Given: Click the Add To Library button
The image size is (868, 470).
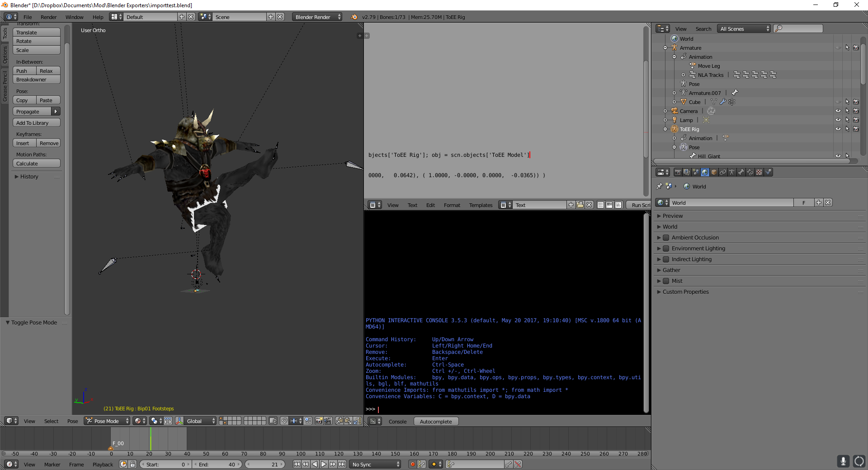Looking at the screenshot, I should click(37, 123).
